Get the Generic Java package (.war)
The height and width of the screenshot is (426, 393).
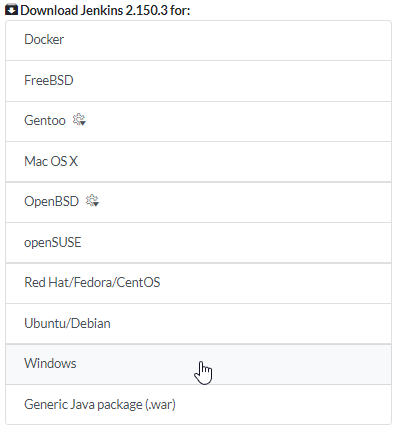point(198,404)
